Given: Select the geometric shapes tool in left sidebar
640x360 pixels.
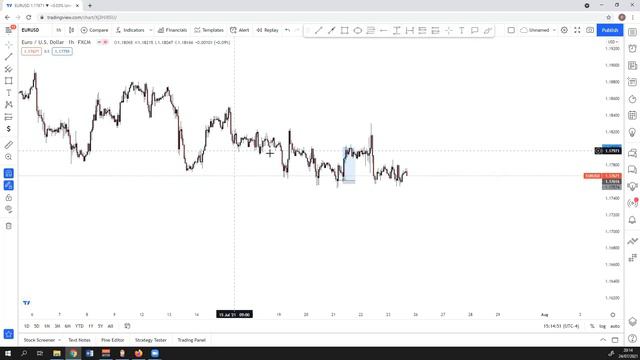Looking at the screenshot, I should [x=9, y=81].
